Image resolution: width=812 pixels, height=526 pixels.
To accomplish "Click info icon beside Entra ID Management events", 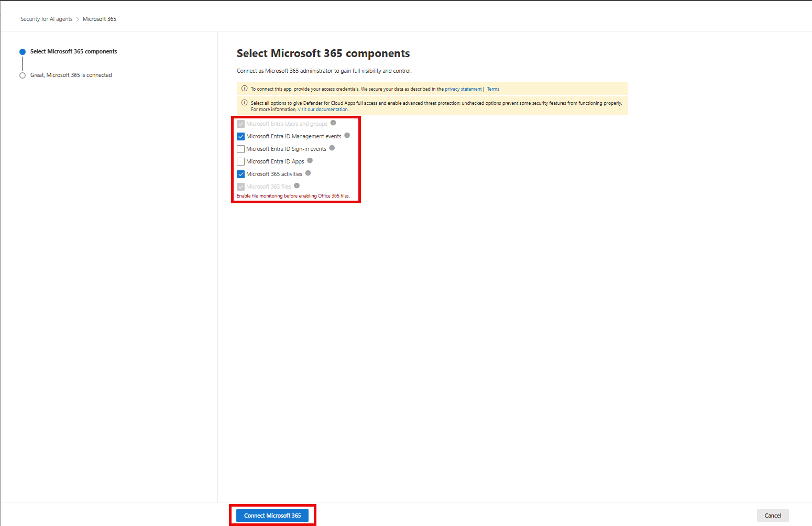I will (x=347, y=136).
